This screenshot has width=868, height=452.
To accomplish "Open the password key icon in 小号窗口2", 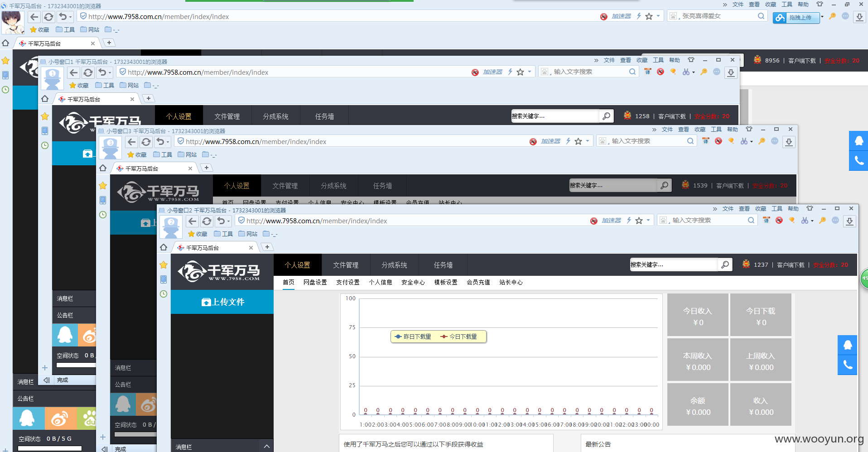I will [x=823, y=220].
